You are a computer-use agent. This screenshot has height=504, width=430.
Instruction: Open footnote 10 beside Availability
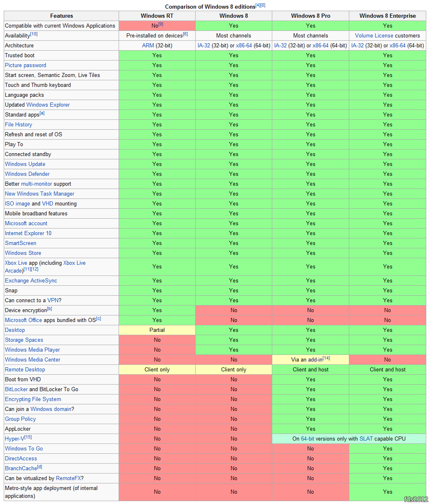click(34, 34)
